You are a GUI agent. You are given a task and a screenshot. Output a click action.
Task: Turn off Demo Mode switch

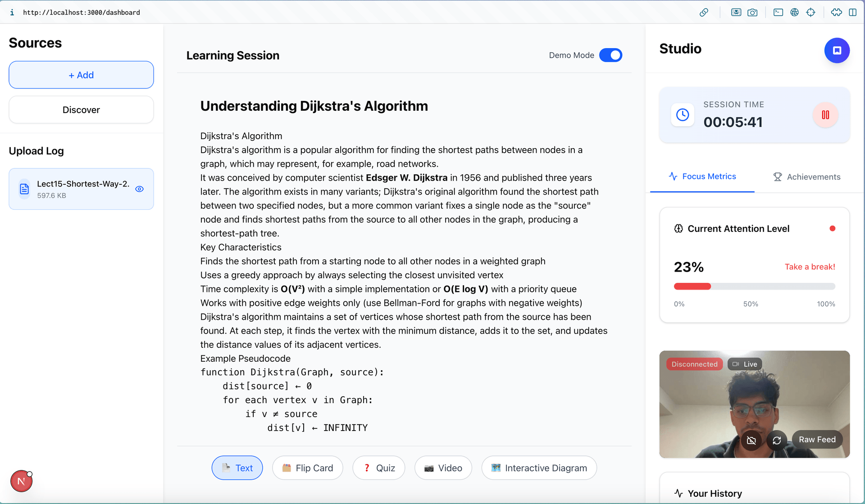pos(610,55)
